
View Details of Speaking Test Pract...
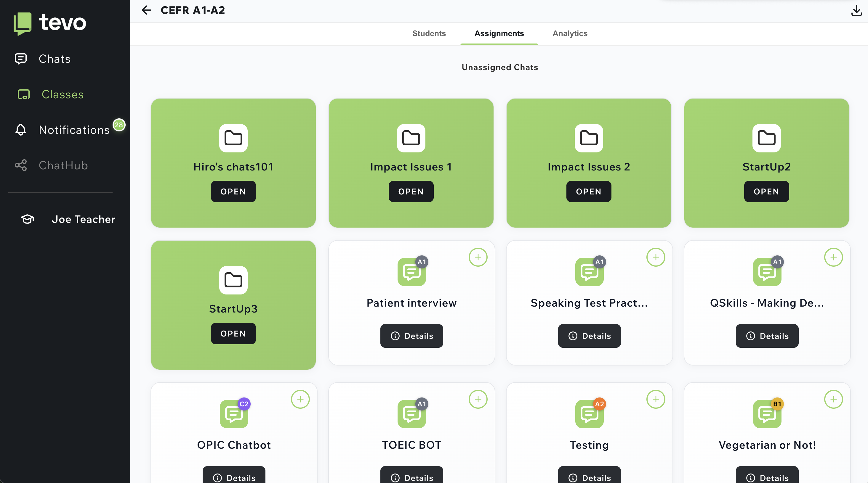tap(589, 336)
